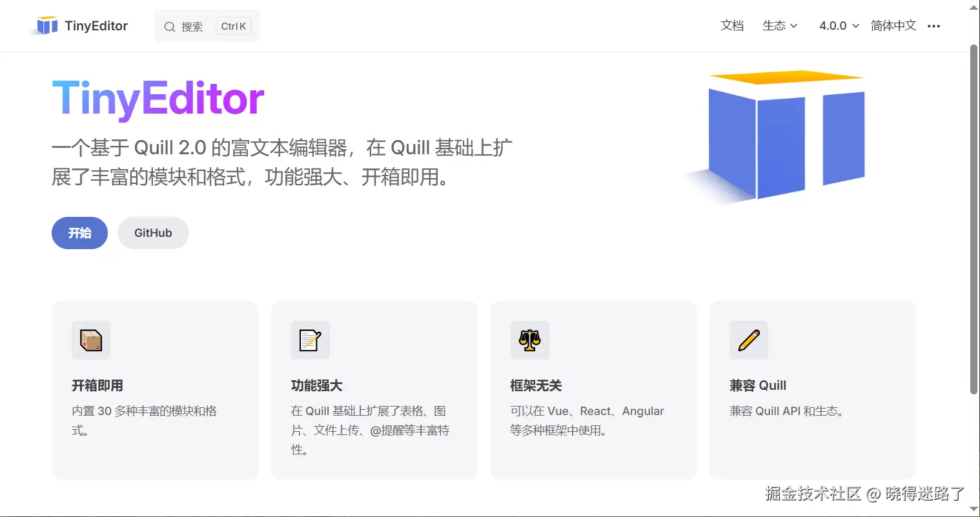Open the 4.0.0 version dropdown

(x=839, y=26)
